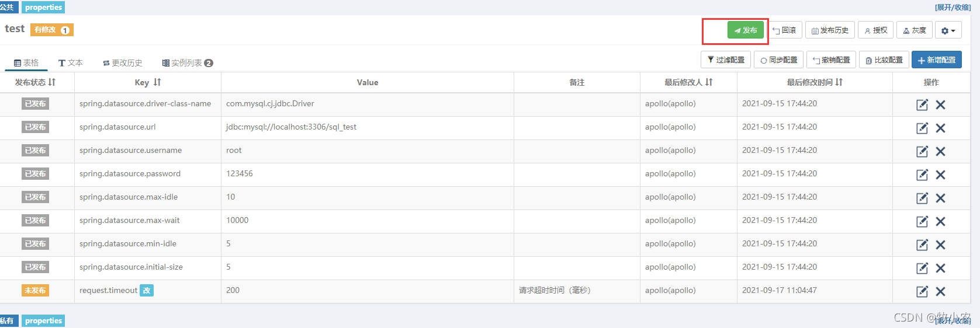Edit the request.timeout configuration
Viewport: 980px width, 328px height.
point(922,291)
